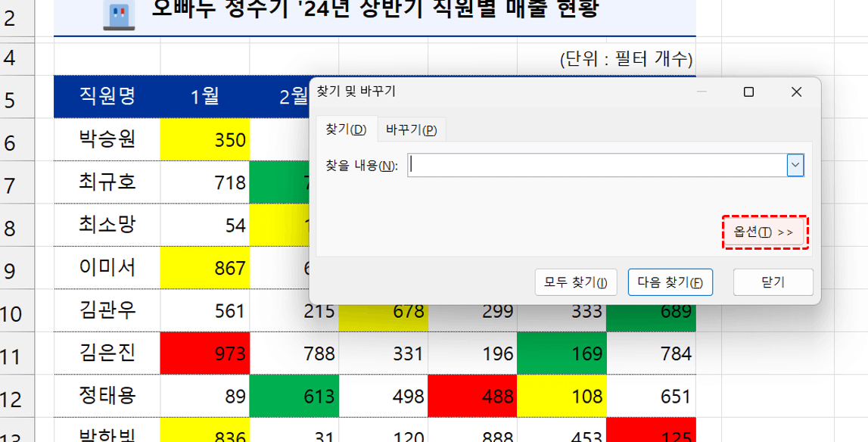This screenshot has width=868, height=442.
Task: Select the yellow cell 350
Action: (x=205, y=139)
